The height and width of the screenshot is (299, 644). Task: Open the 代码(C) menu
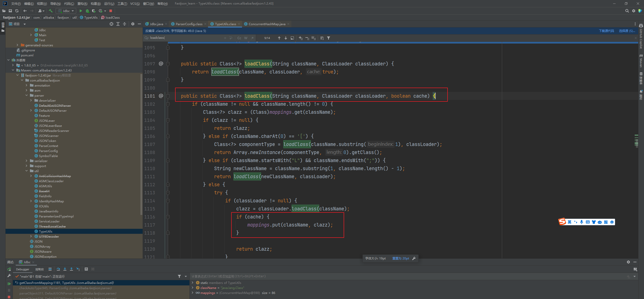pyautogui.click(x=69, y=4)
